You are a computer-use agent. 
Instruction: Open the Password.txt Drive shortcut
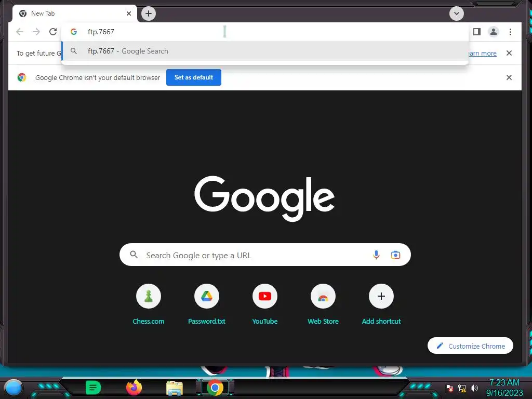pos(207,296)
